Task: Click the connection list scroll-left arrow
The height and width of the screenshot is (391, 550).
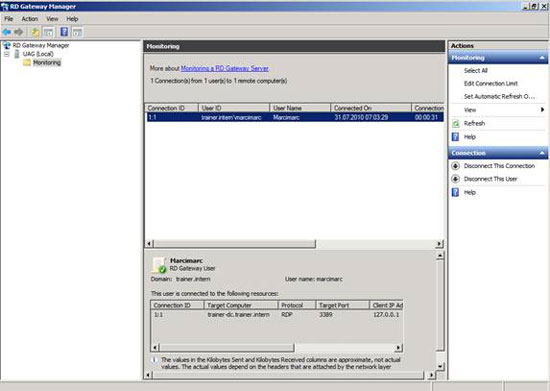Action: 149,244
